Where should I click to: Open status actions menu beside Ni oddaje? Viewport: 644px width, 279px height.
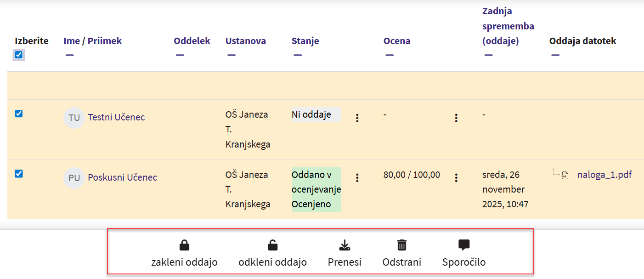357,118
